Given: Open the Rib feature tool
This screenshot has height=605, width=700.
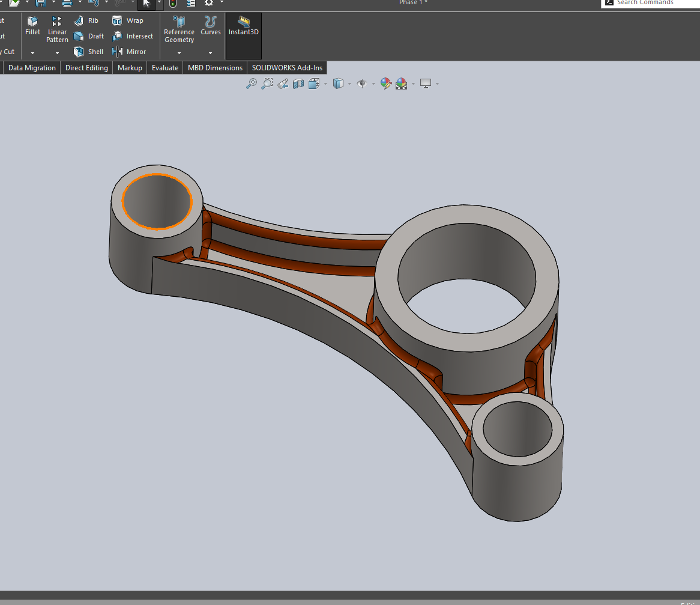Looking at the screenshot, I should point(88,20).
